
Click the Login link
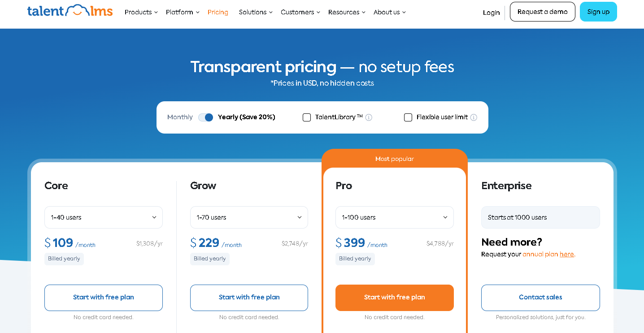click(x=492, y=13)
